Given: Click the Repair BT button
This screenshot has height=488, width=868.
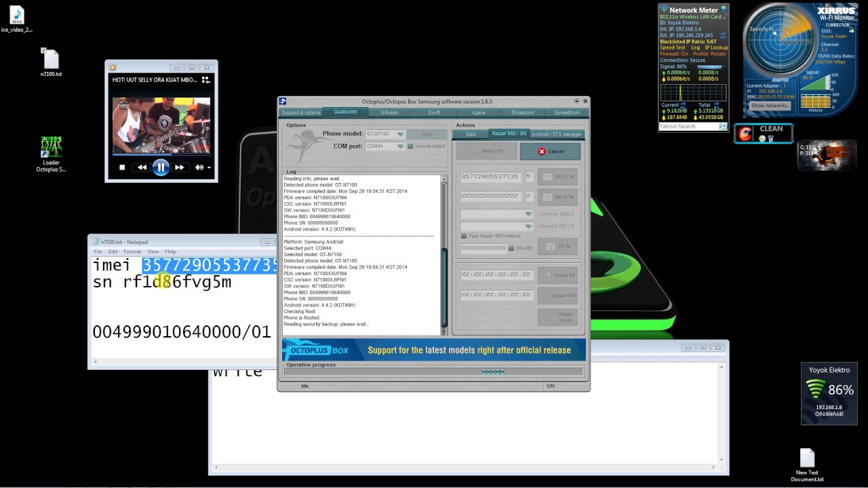Looking at the screenshot, I should 557,275.
